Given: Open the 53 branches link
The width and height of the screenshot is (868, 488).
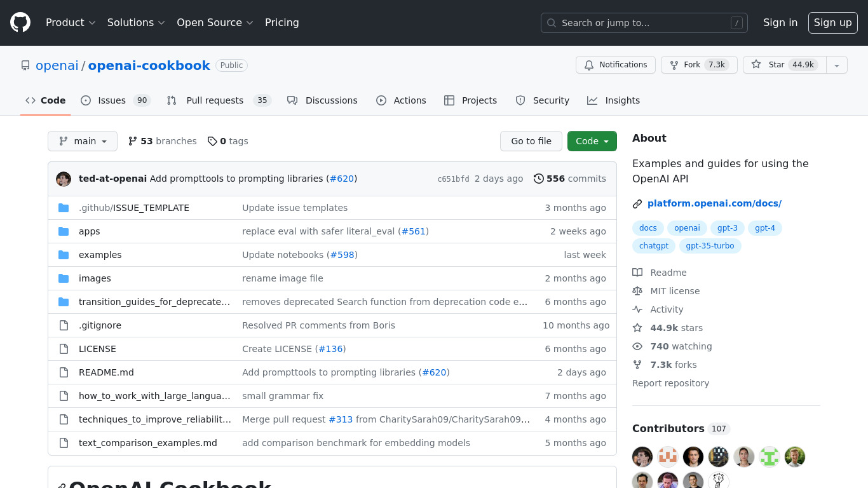Looking at the screenshot, I should click(163, 141).
